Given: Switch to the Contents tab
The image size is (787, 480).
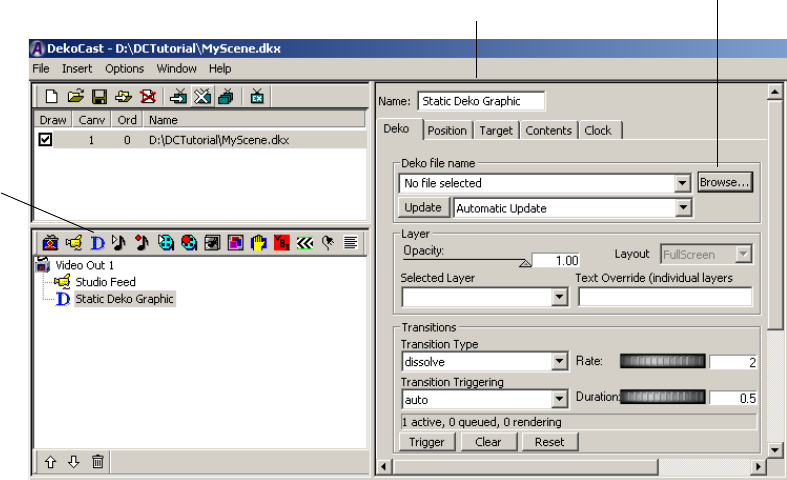Looking at the screenshot, I should pyautogui.click(x=549, y=131).
